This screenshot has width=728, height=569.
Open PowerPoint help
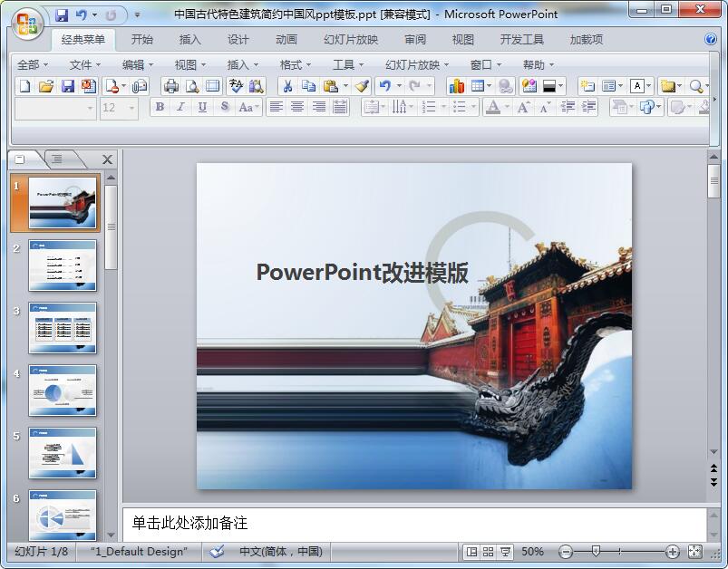pos(711,39)
